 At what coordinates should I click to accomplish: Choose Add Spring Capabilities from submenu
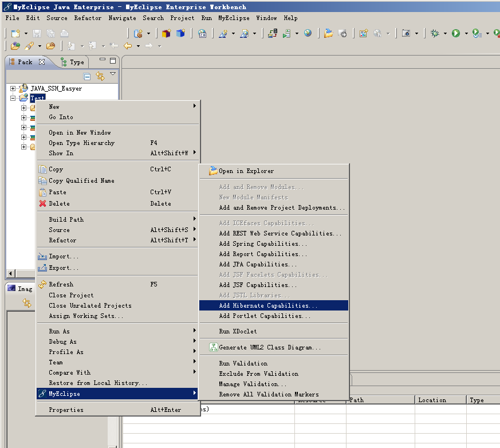pyautogui.click(x=263, y=243)
